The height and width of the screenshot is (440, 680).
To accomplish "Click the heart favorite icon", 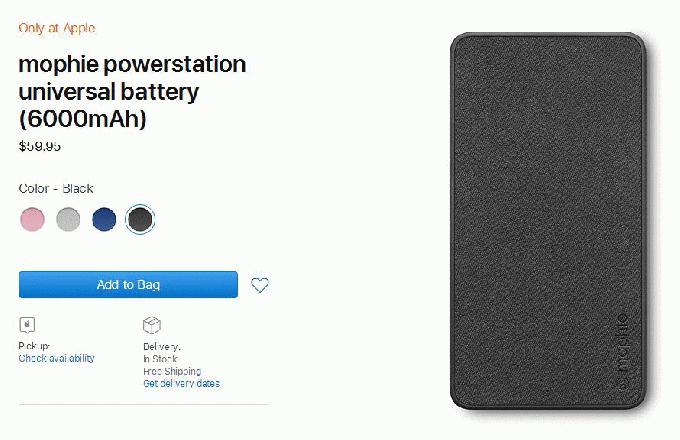I will [x=260, y=285].
